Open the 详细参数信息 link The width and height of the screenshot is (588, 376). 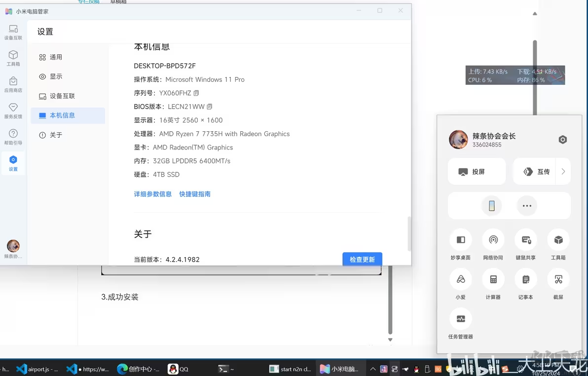tap(152, 194)
